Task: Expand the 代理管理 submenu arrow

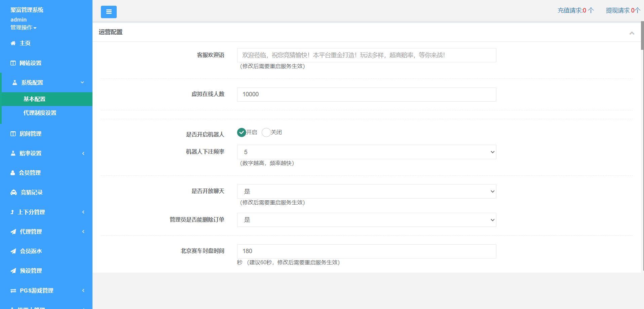Action: tap(83, 232)
